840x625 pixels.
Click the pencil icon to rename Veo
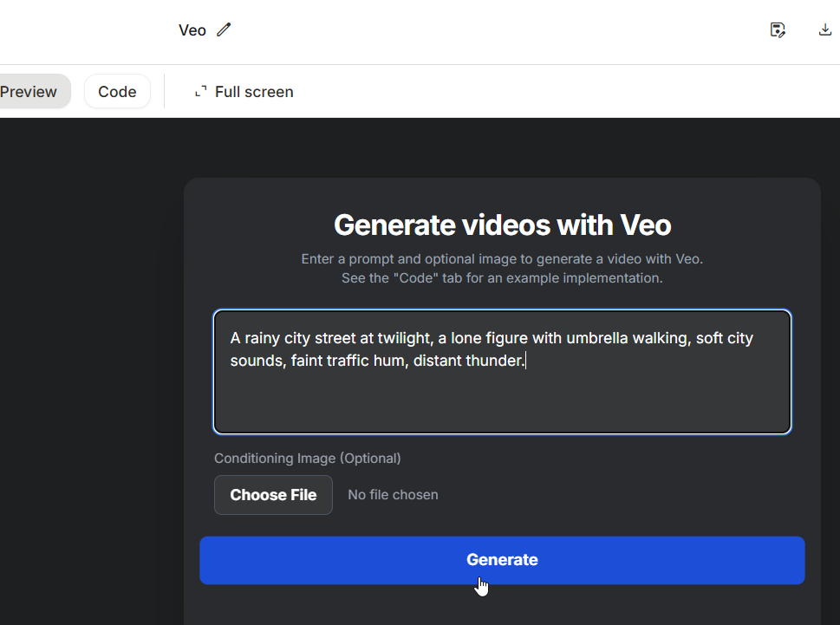[x=225, y=30]
